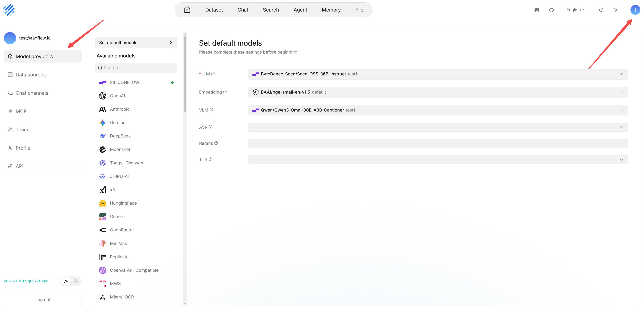The width and height of the screenshot is (644, 309).
Task: Click the Embedding help tooltip icon
Action: click(x=225, y=92)
